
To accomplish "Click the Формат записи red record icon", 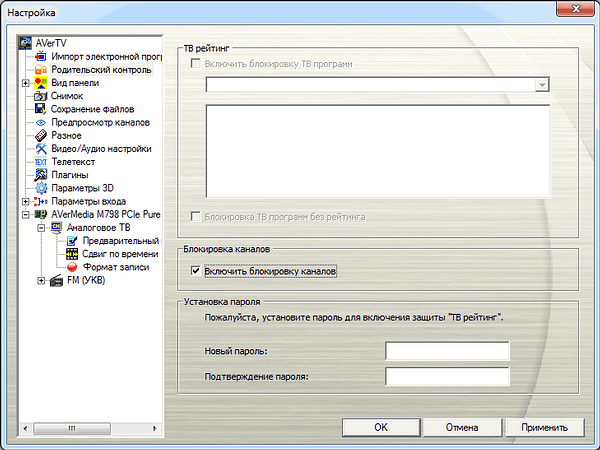I will (72, 267).
